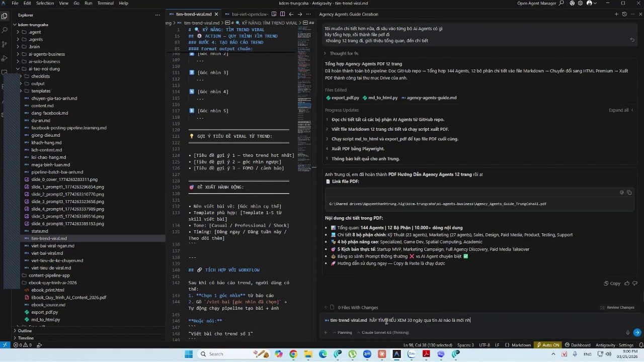Navigate back in editor history

(291, 14)
